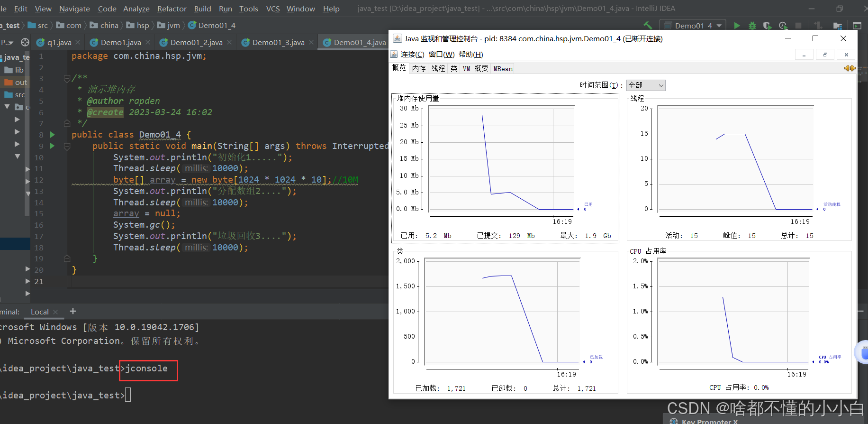Close the Demo01_3.java editor tab
This screenshot has height=424, width=868.
(311, 42)
